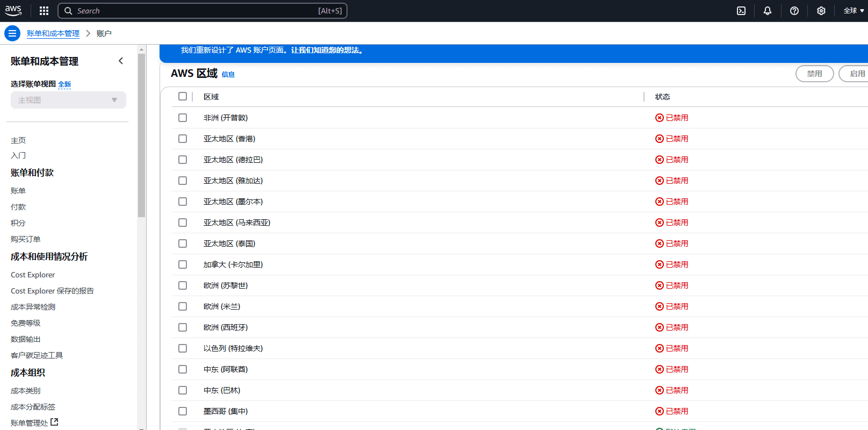The height and width of the screenshot is (430, 868).
Task: Check the 墨西哥 (集中) region checkbox
Action: click(x=183, y=411)
